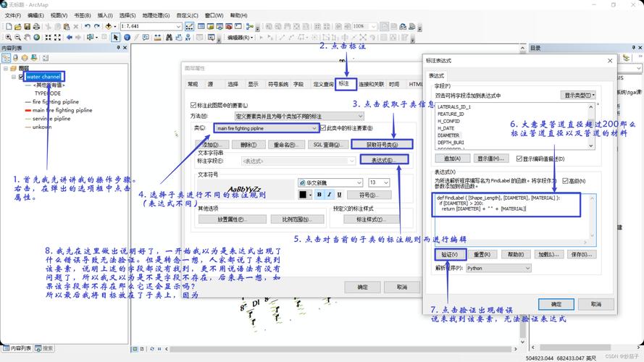Click the Save document icon
Image resolution: width=644 pixels, height=362 pixels.
27,26
